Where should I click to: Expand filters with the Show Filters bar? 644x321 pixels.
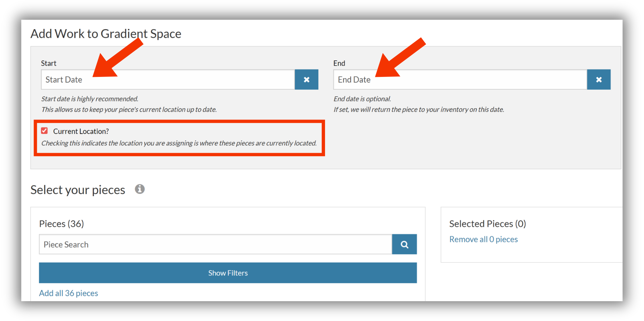228,273
